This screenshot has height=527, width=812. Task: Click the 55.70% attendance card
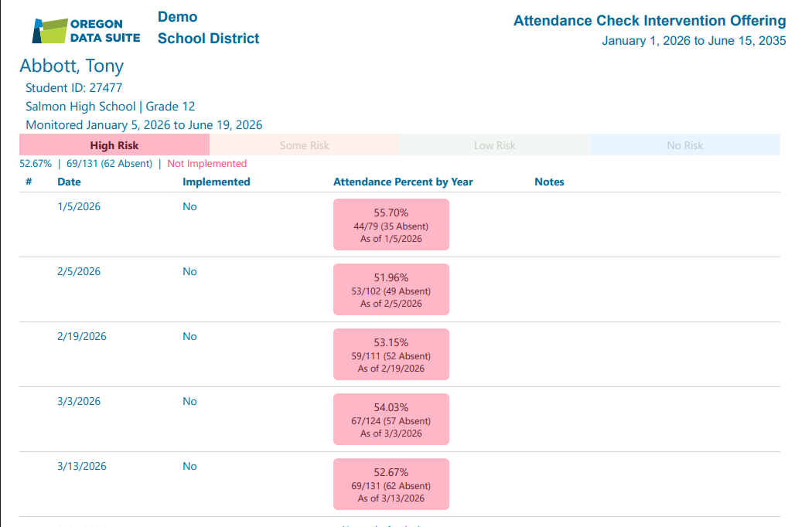[391, 225]
